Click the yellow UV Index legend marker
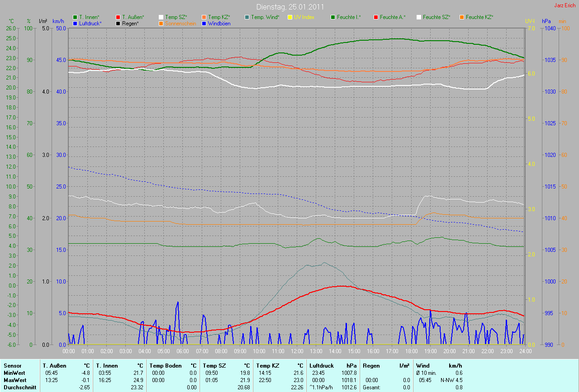This screenshot has height=392, width=579. pyautogui.click(x=290, y=17)
